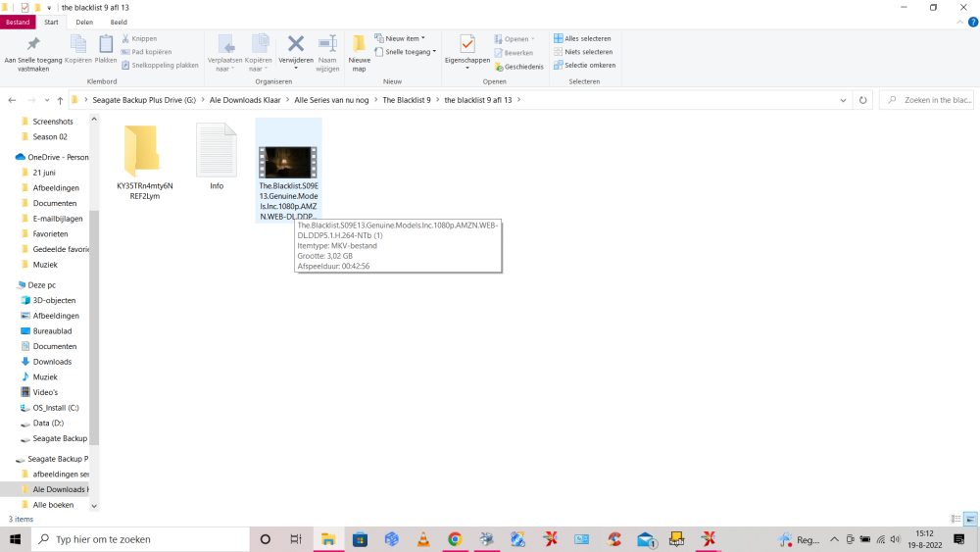Switch to details view layout icon
Viewport: 980px width, 552px height.
955,519
